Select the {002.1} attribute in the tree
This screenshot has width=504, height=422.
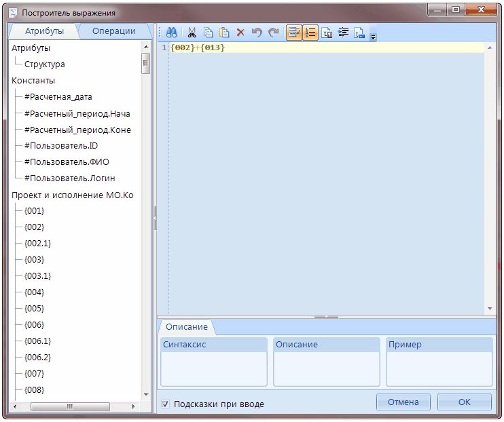click(x=37, y=244)
